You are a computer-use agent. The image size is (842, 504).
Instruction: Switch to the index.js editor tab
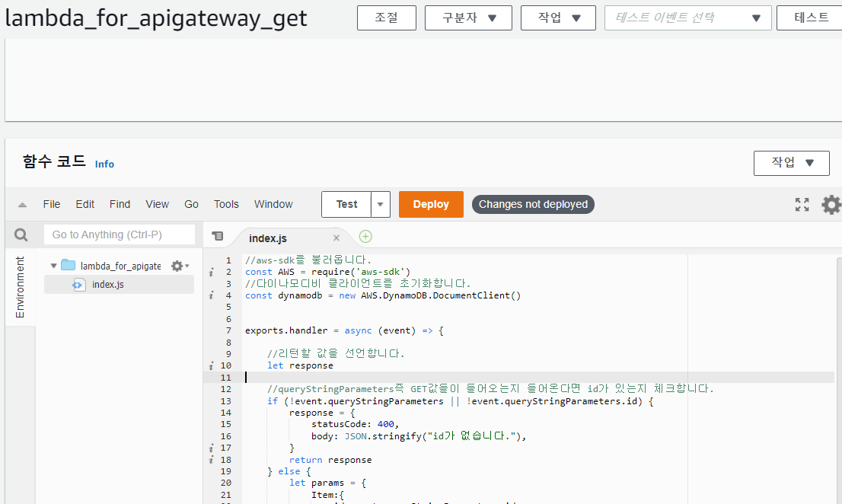coord(268,238)
